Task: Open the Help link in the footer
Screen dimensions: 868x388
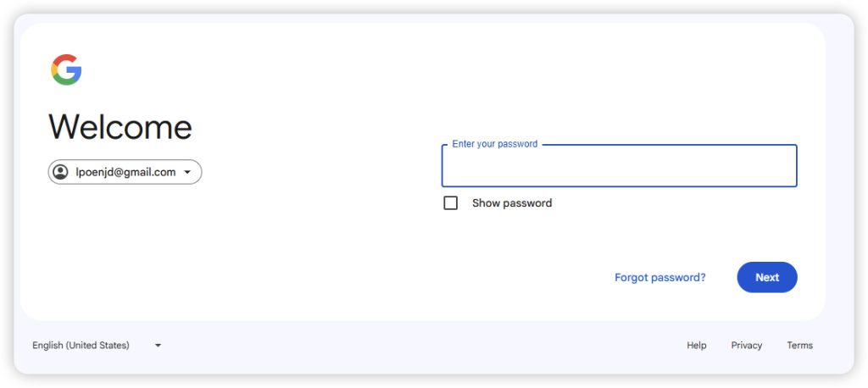Action: coord(697,346)
